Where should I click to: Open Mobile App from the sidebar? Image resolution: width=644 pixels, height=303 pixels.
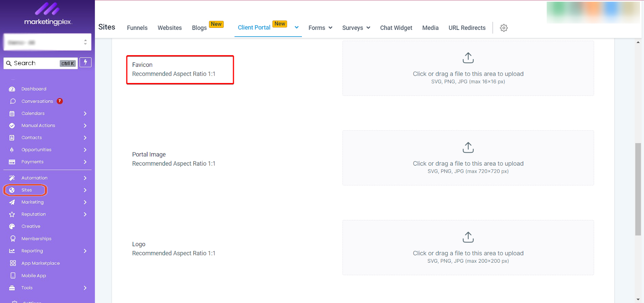[x=34, y=276]
